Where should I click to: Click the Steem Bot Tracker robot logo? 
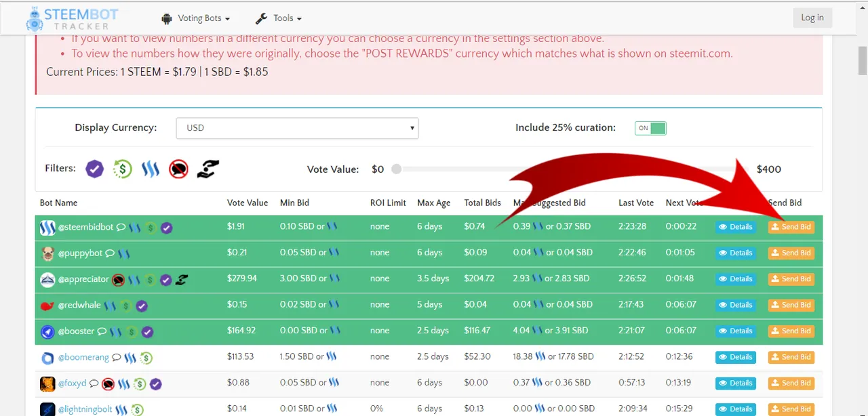pos(34,19)
